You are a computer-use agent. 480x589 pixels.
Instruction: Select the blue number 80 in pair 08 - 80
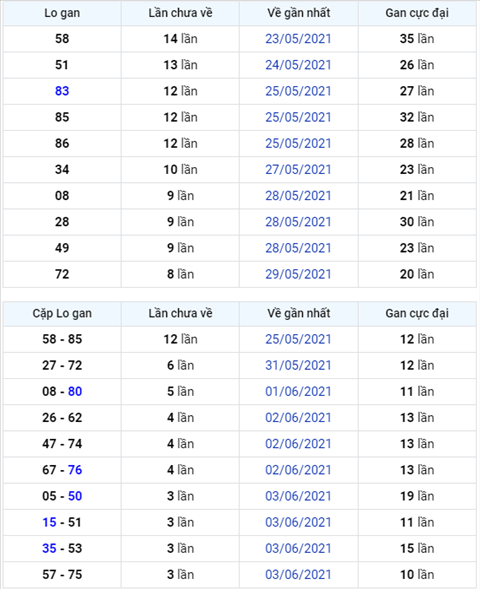[75, 391]
